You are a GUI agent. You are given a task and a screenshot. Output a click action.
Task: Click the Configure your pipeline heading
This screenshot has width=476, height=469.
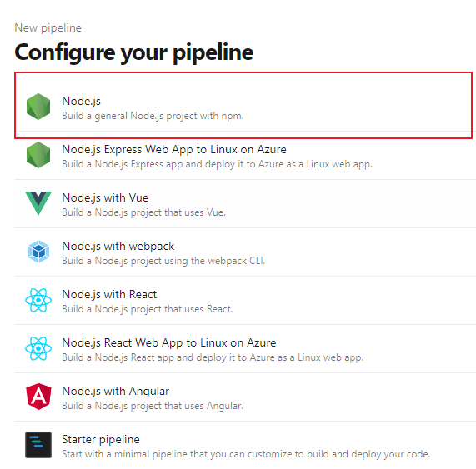click(x=134, y=53)
